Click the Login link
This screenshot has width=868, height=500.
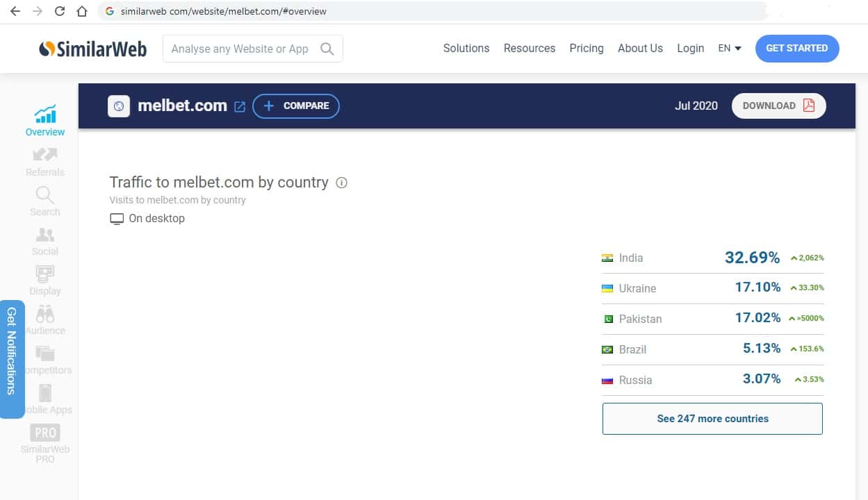[x=690, y=49]
